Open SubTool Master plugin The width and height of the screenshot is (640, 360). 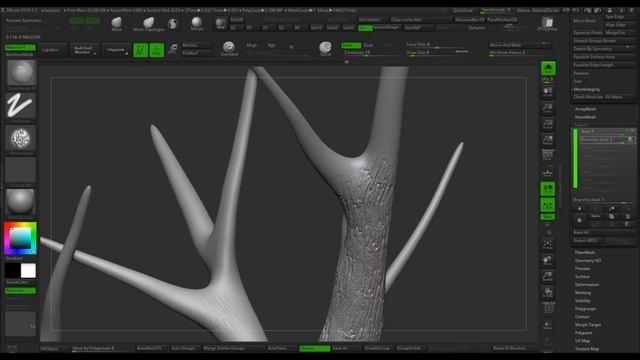(84, 50)
